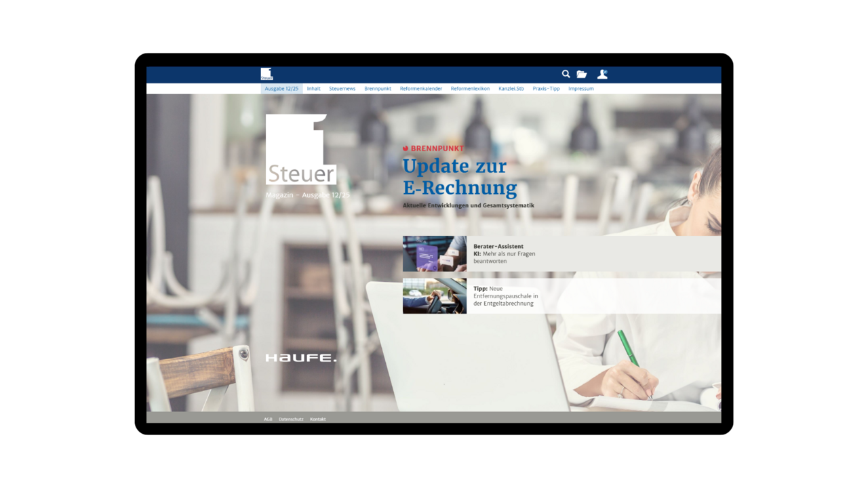Screen dimensions: 868x488
Task: Open the Reformenkalender section
Action: 420,88
